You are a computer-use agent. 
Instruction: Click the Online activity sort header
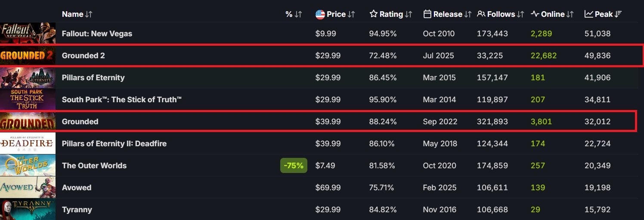click(552, 14)
